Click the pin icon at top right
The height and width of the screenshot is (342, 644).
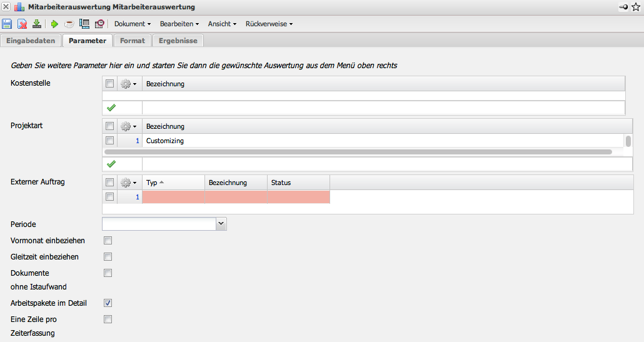coord(623,7)
